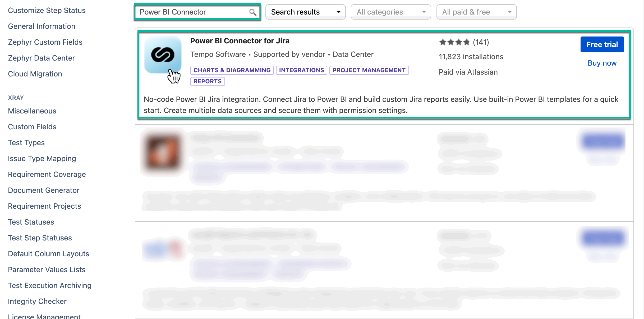Open the Power BI Connector app logo
The image size is (644, 319).
[x=163, y=55]
